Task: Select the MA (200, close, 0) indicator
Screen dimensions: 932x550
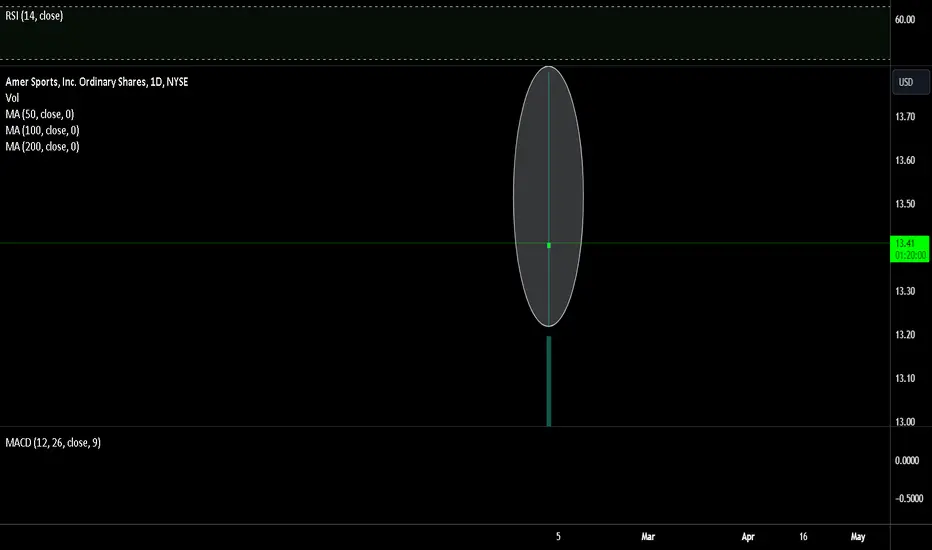Action: click(x=42, y=146)
